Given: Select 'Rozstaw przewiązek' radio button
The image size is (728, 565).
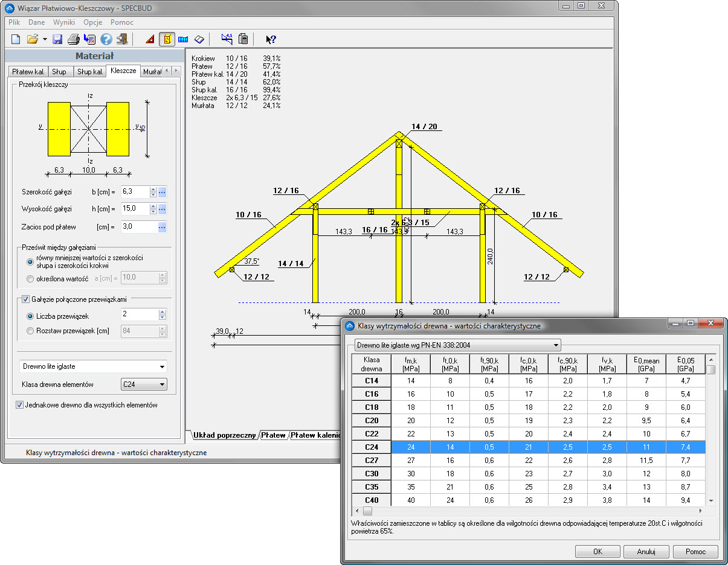Looking at the screenshot, I should 30,331.
